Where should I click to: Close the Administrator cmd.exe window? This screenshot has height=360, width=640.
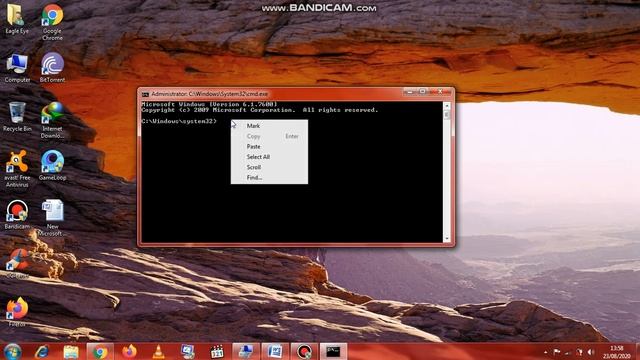click(440, 92)
